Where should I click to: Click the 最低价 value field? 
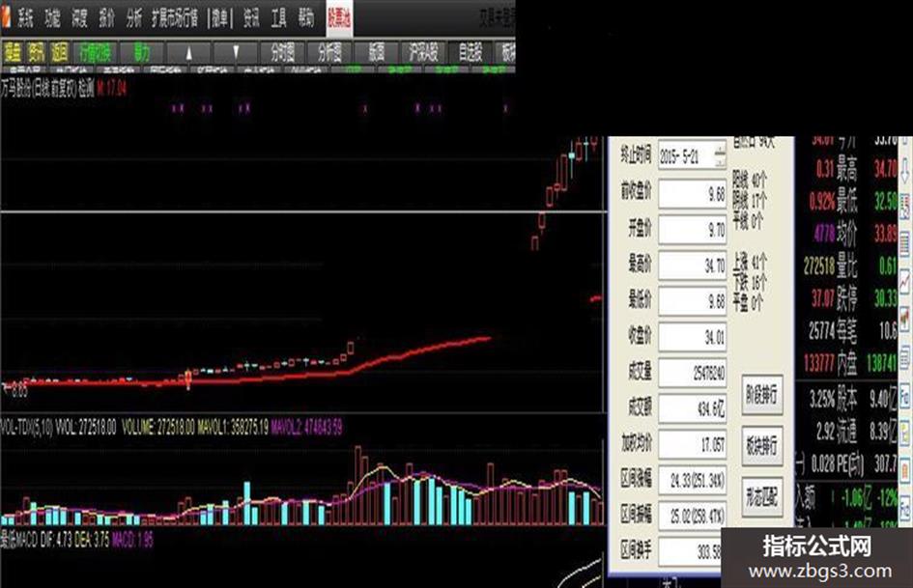click(693, 301)
